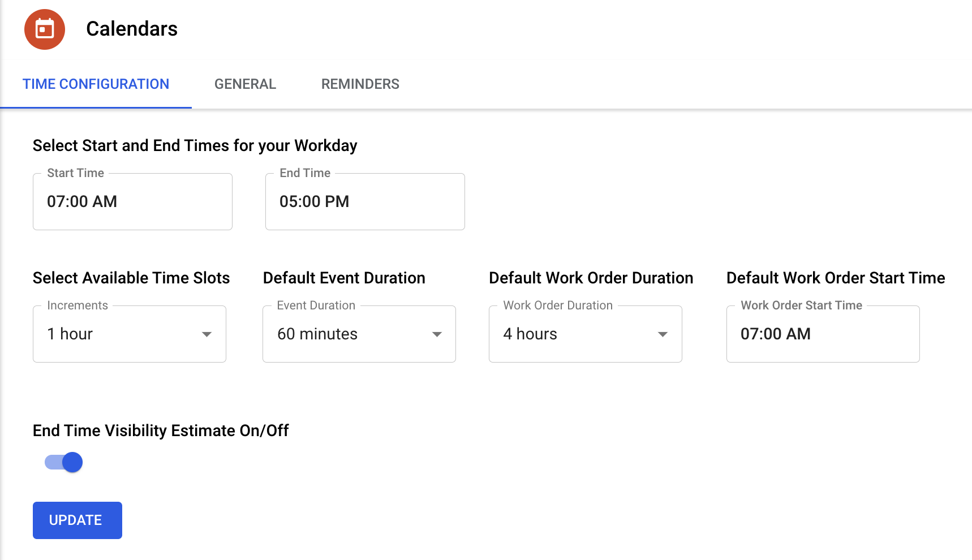Viewport: 972px width, 560px height.
Task: Click the caret arrow in Event Duration field
Action: [436, 334]
